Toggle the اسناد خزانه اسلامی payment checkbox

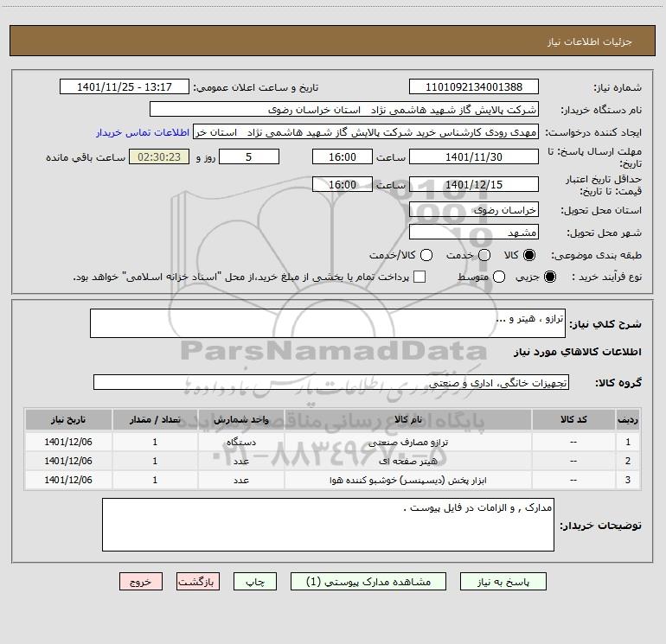419,277
